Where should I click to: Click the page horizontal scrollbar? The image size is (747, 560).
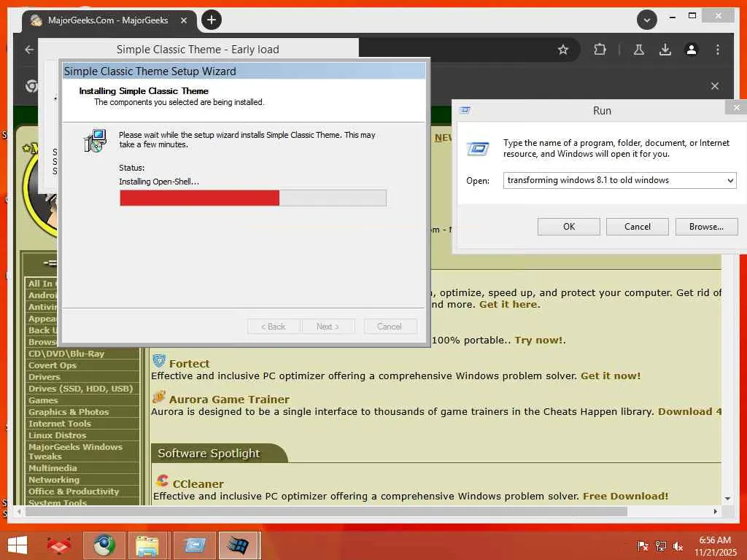pyautogui.click(x=326, y=511)
